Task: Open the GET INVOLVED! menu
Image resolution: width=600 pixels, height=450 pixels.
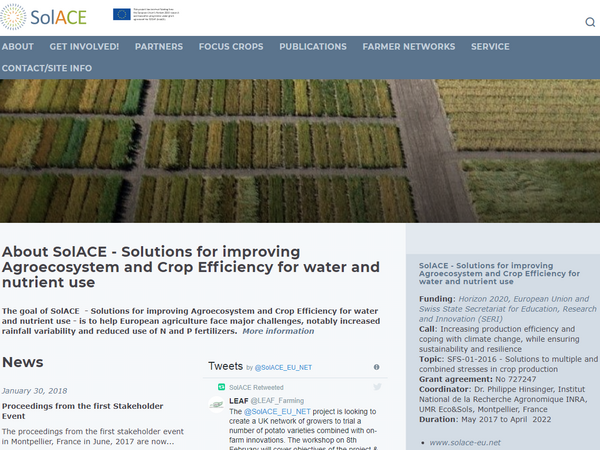Action: (84, 47)
